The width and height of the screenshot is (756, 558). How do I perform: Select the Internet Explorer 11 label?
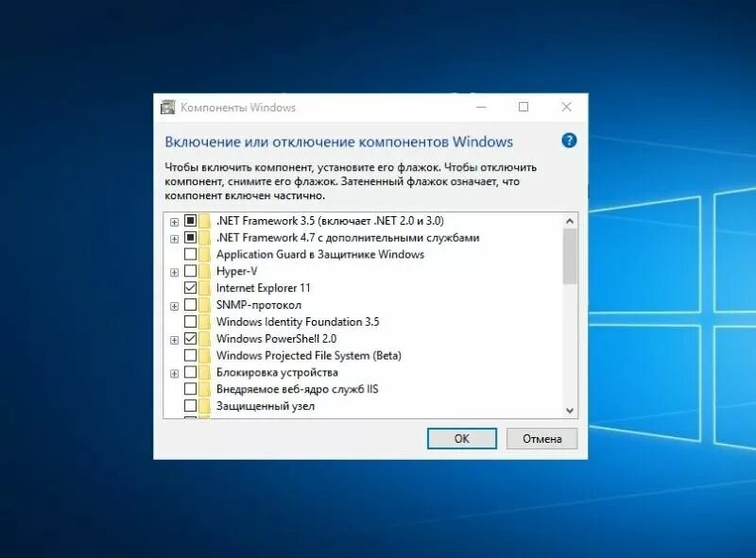pos(264,288)
